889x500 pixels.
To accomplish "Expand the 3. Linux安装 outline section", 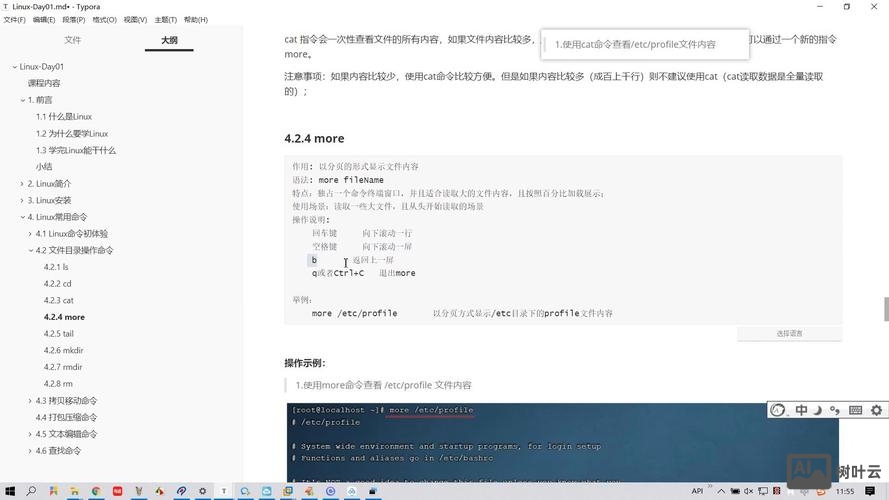I will coord(23,200).
